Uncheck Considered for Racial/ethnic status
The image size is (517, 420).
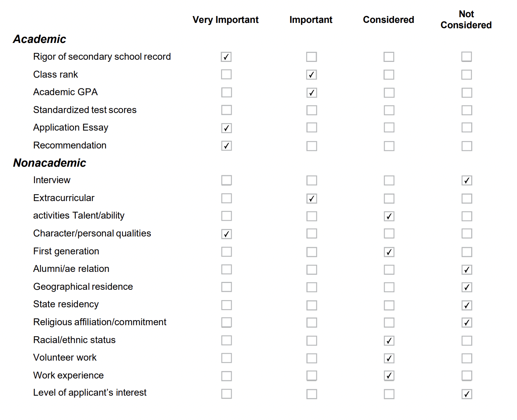pyautogui.click(x=389, y=341)
